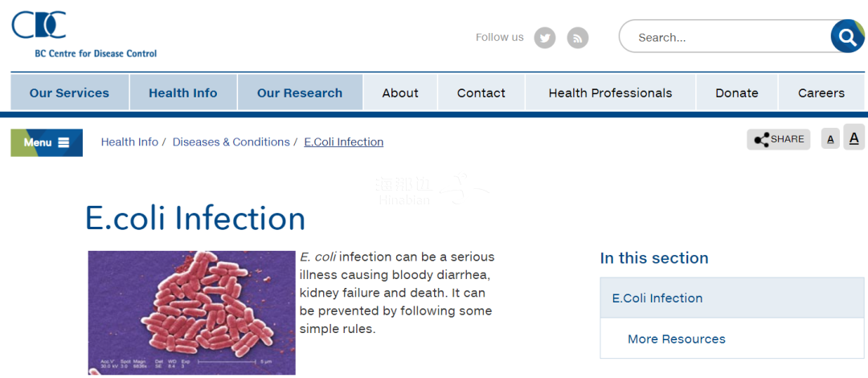Follow on Twitter via bird icon

[545, 38]
